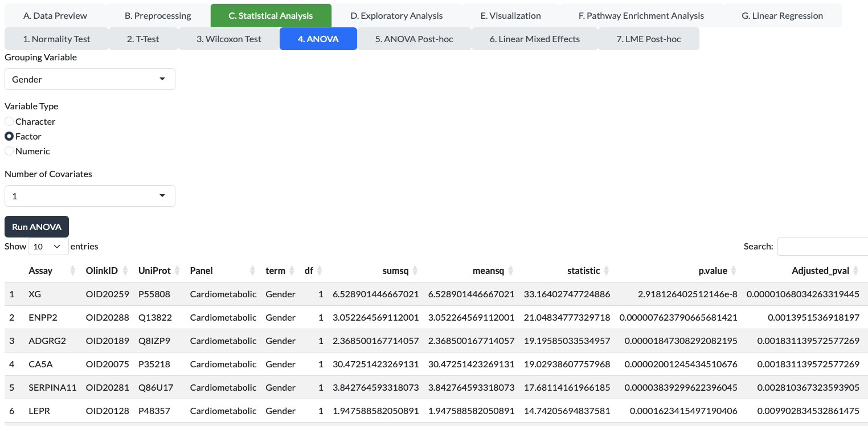Screen dimensions: 868x426
Task: Click OlinkID cell OID20075
Action: coord(107,364)
